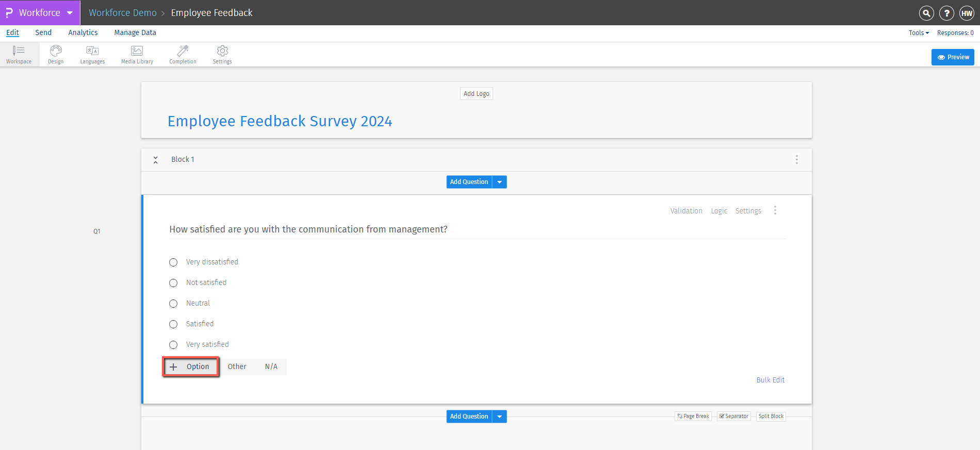The height and width of the screenshot is (450, 980).
Task: Switch to the Analytics tab
Action: [83, 32]
